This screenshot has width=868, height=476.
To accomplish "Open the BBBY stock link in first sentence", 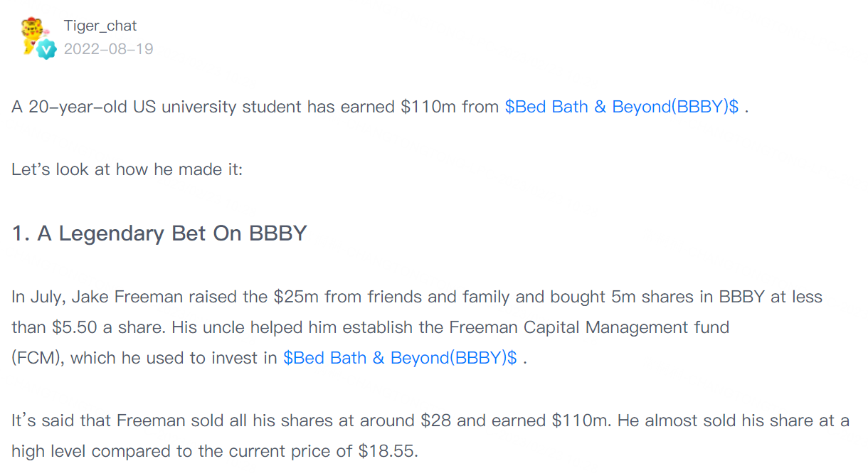I will 621,107.
